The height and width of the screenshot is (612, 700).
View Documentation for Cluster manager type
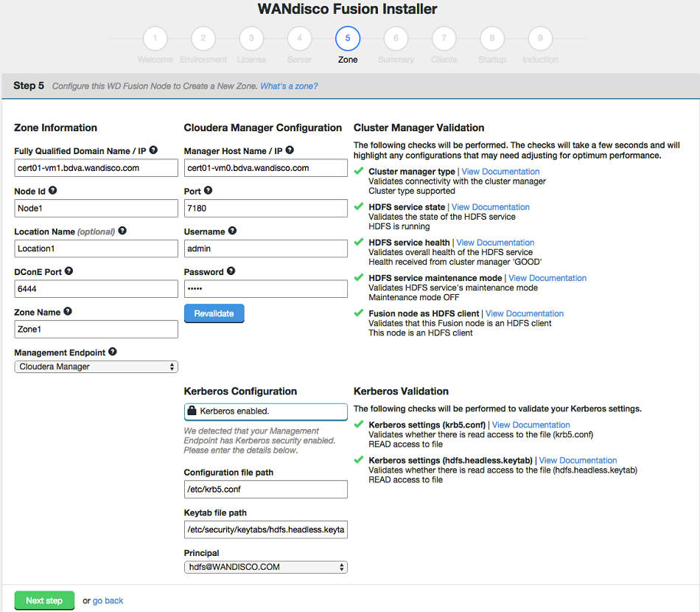point(500,172)
